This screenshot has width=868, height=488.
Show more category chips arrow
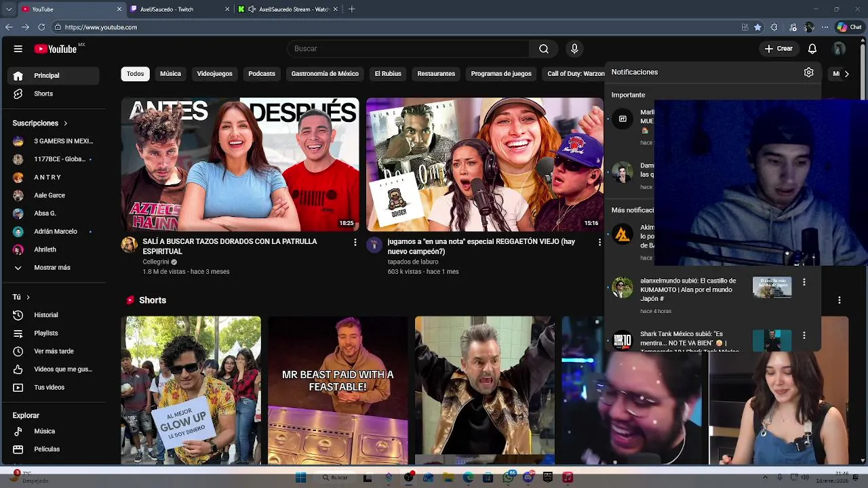(846, 74)
